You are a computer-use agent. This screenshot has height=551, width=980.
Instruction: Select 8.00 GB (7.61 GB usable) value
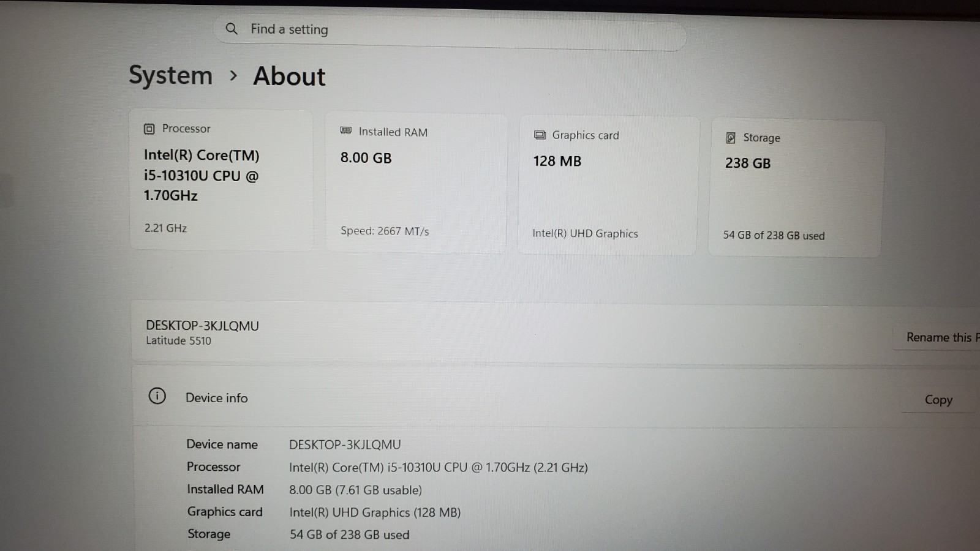point(355,490)
